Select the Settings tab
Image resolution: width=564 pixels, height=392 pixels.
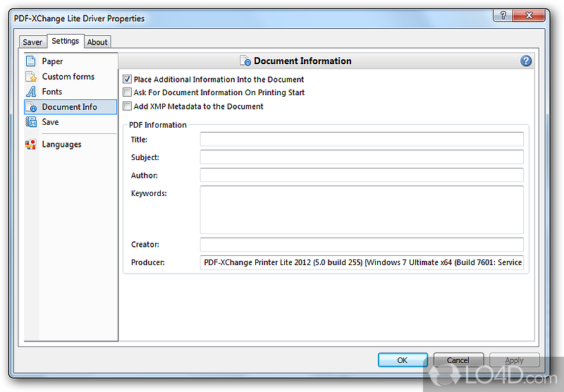[x=66, y=41]
